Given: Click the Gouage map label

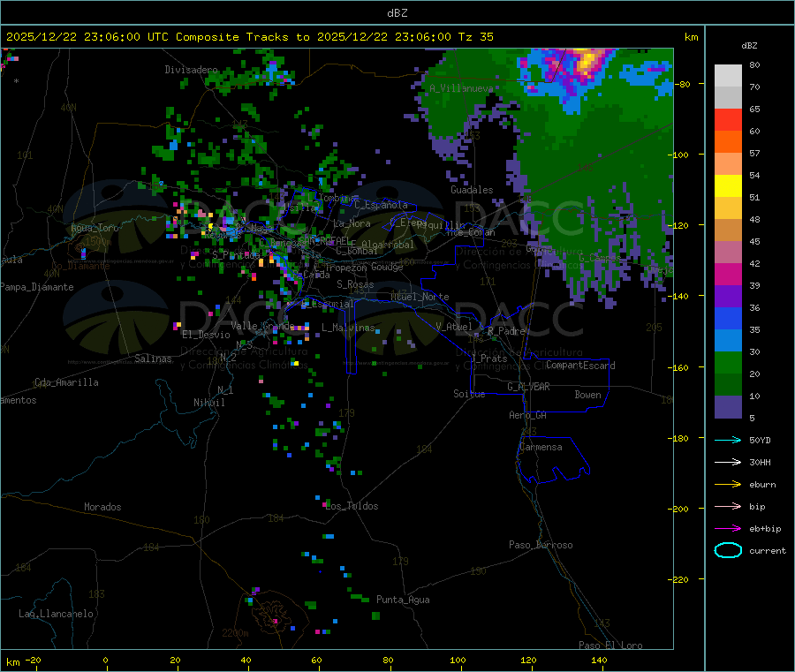Looking at the screenshot, I should [387, 267].
